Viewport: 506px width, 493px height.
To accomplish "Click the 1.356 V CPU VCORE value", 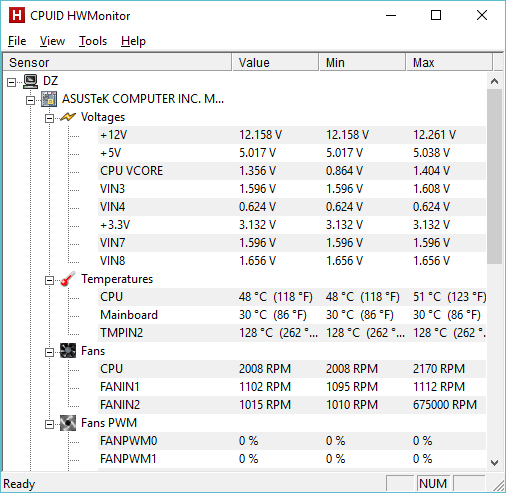I will point(257,171).
